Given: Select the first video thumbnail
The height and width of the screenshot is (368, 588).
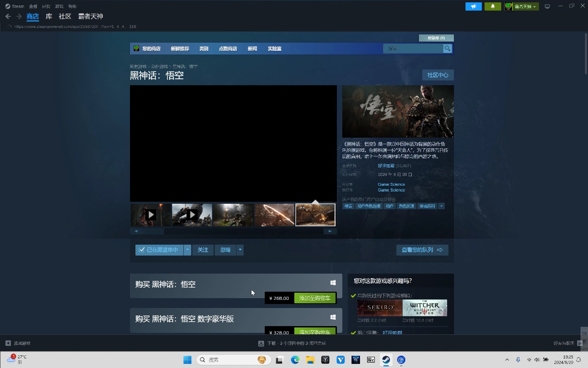Looking at the screenshot, I should click(151, 215).
